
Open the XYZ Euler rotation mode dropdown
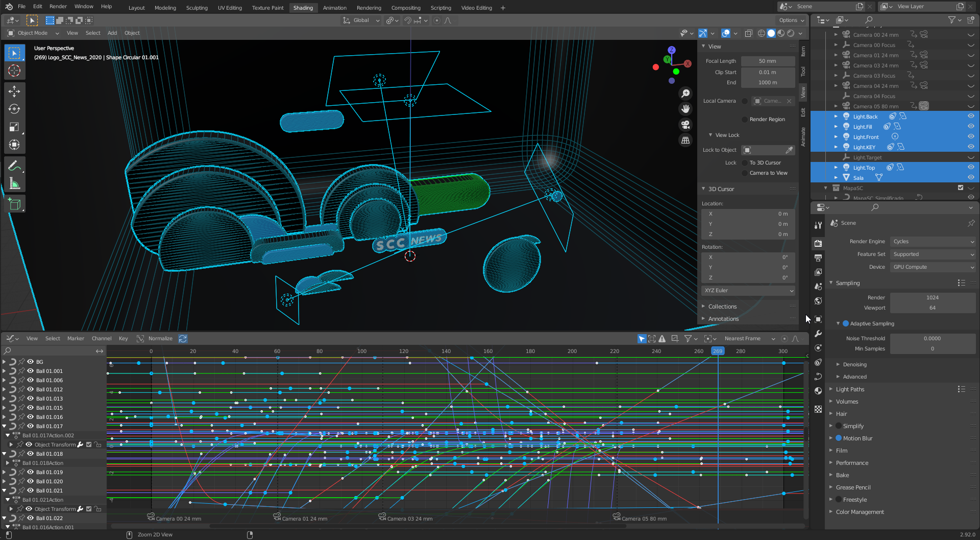click(x=748, y=291)
